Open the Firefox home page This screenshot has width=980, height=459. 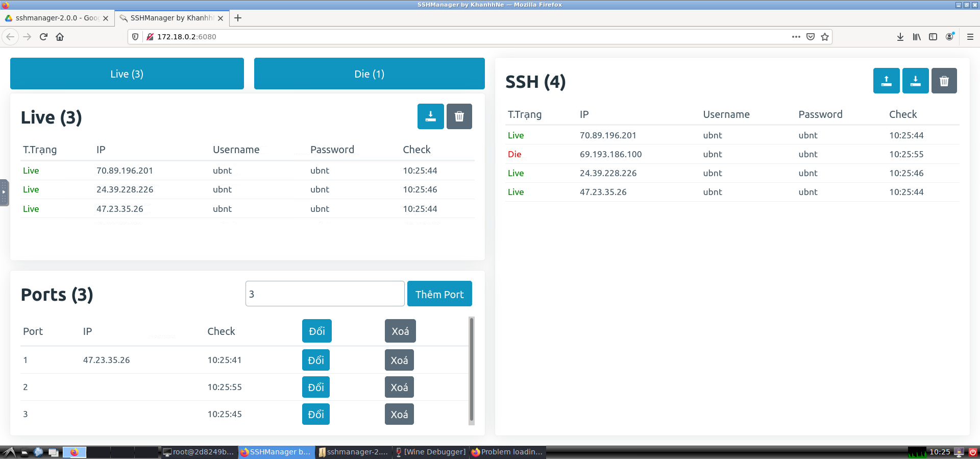pyautogui.click(x=60, y=37)
